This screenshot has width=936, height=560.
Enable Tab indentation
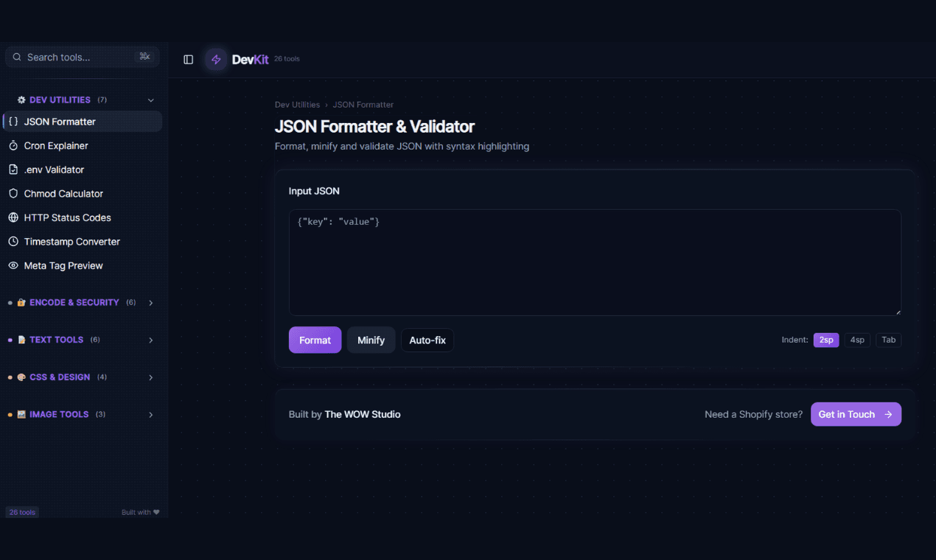[888, 340]
